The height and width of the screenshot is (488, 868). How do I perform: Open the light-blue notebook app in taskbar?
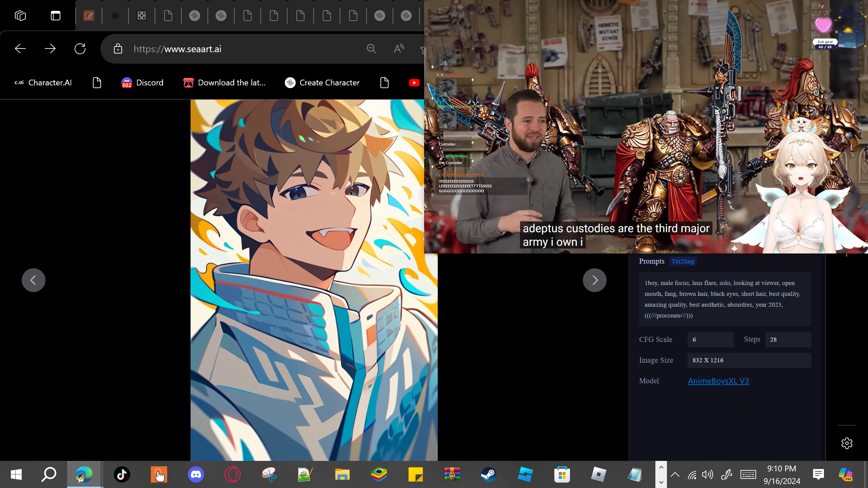pos(634,474)
